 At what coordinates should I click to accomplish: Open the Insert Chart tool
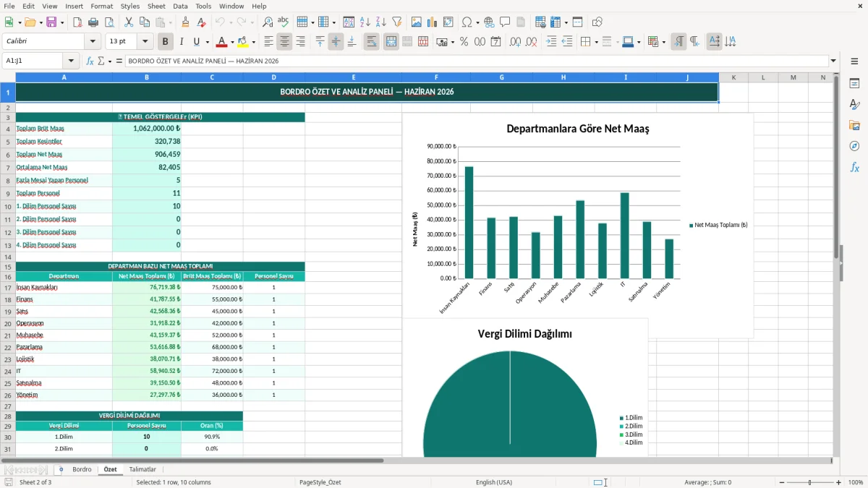coord(433,22)
